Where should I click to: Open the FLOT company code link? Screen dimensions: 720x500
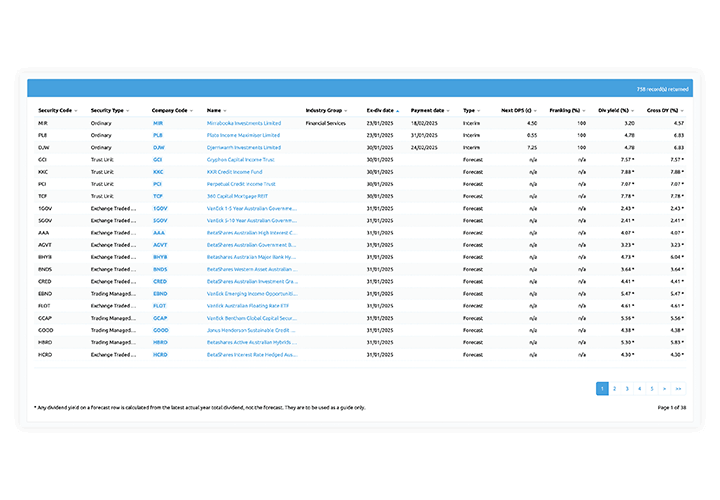click(159, 306)
